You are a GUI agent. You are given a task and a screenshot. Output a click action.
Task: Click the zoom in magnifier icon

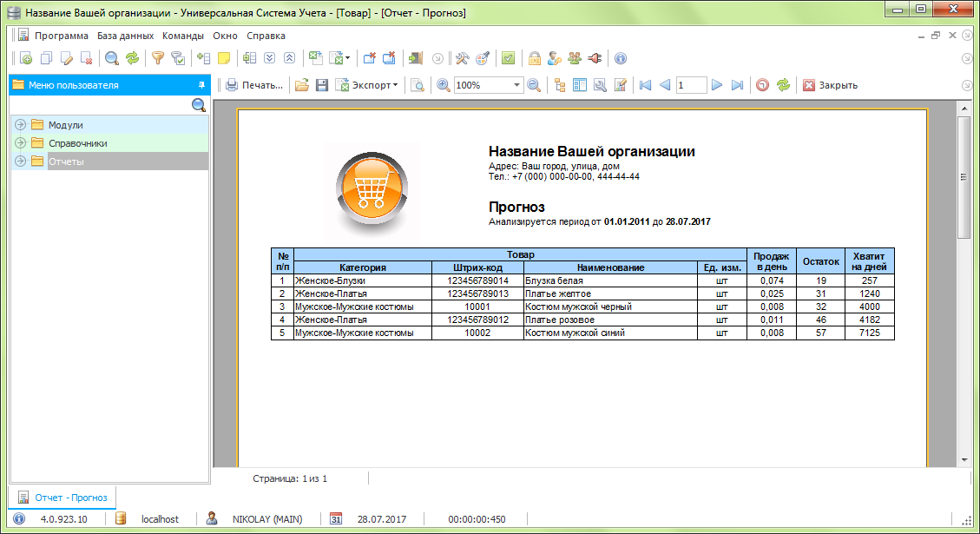coord(443,85)
